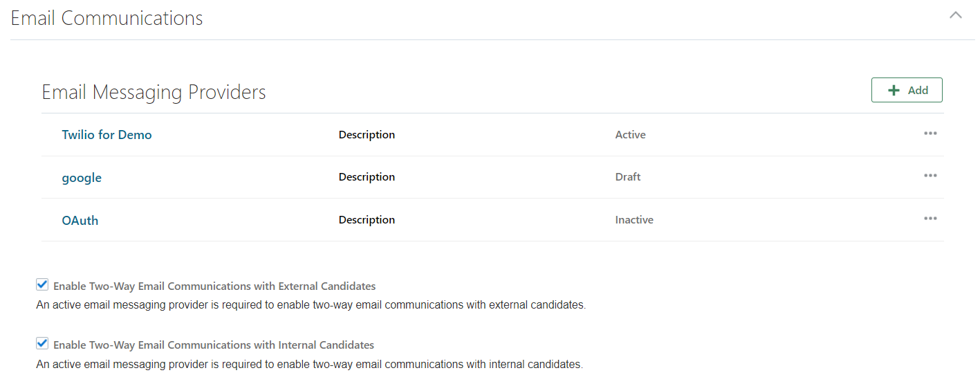
Task: Click the Email Communications section title
Action: pyautogui.click(x=107, y=18)
